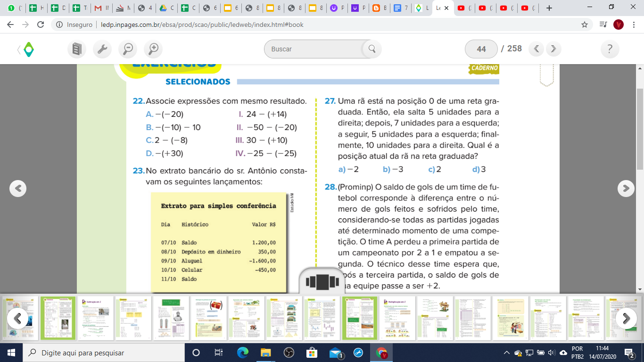Go to the next page using toolbar chevron
Screen dimensions: 644x362
click(x=553, y=49)
